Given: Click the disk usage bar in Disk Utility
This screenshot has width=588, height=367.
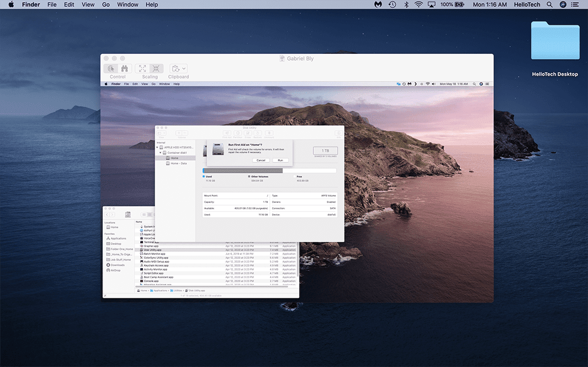Looking at the screenshot, I should (269, 171).
